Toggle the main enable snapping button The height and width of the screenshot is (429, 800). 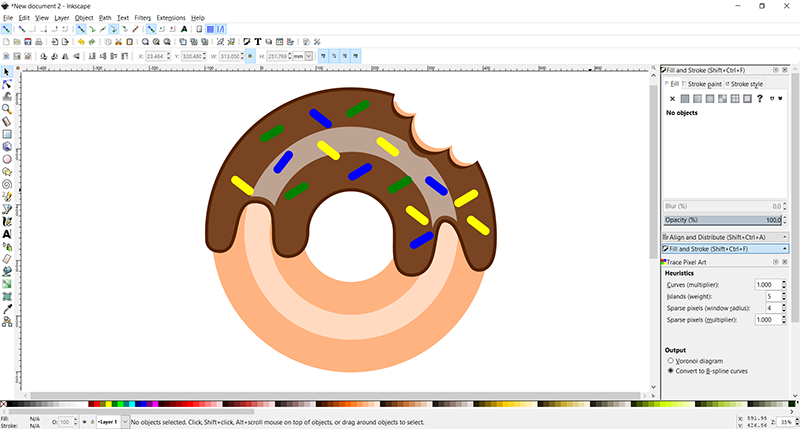pos(6,29)
